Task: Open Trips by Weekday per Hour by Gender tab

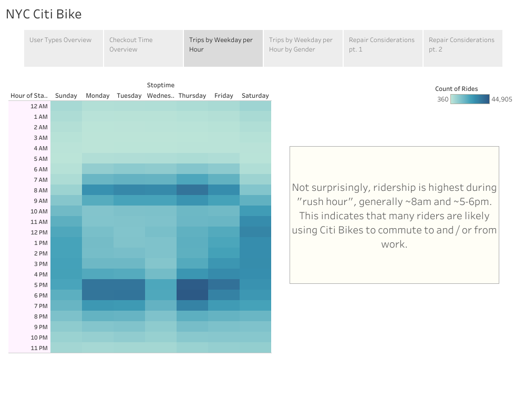Action: [303, 48]
